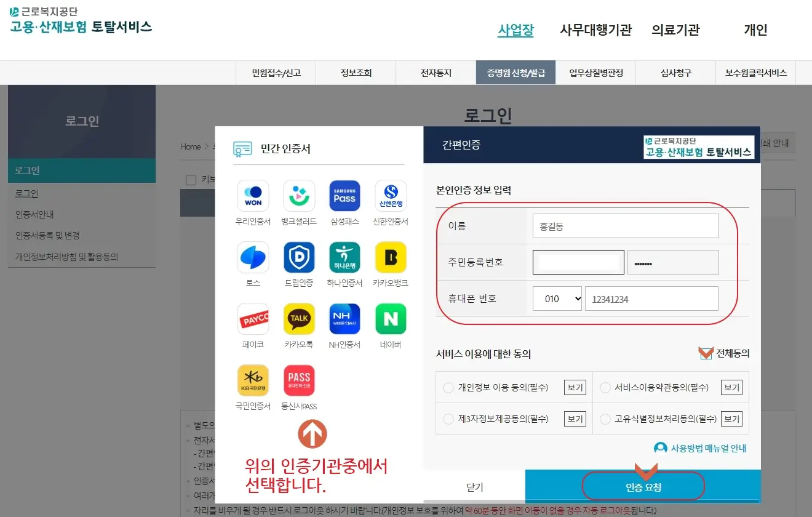Screen dimensions: 812x517
Task: Click the Home breadcrumb link
Action: [191, 146]
